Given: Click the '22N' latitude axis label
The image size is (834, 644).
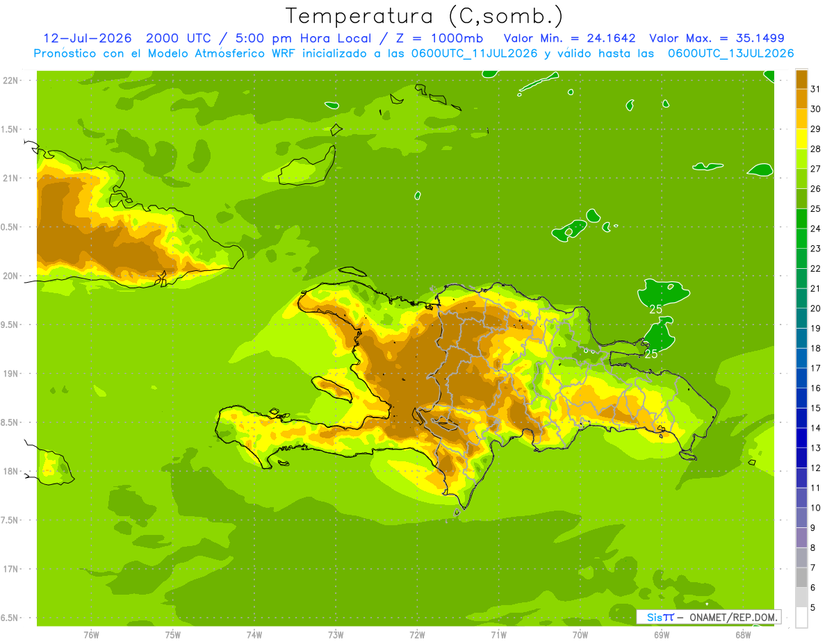Looking at the screenshot, I should [10, 81].
